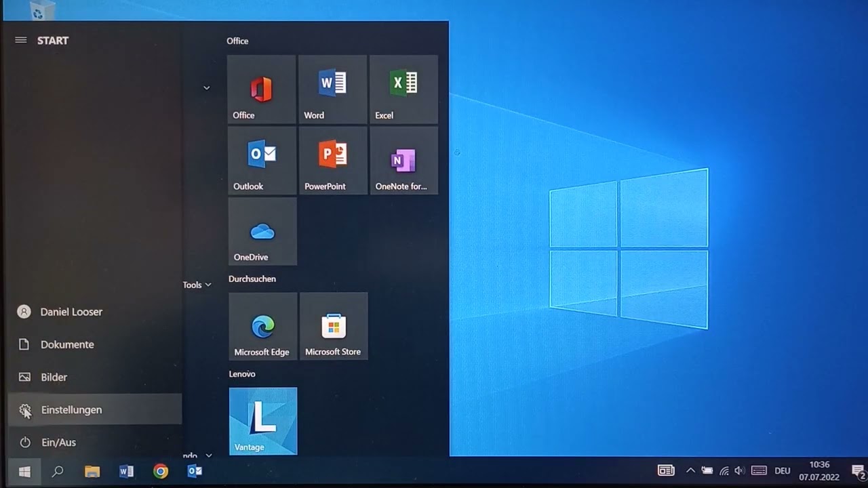Open the Outlook tile
This screenshot has height=488, width=868.
pyautogui.click(x=262, y=161)
